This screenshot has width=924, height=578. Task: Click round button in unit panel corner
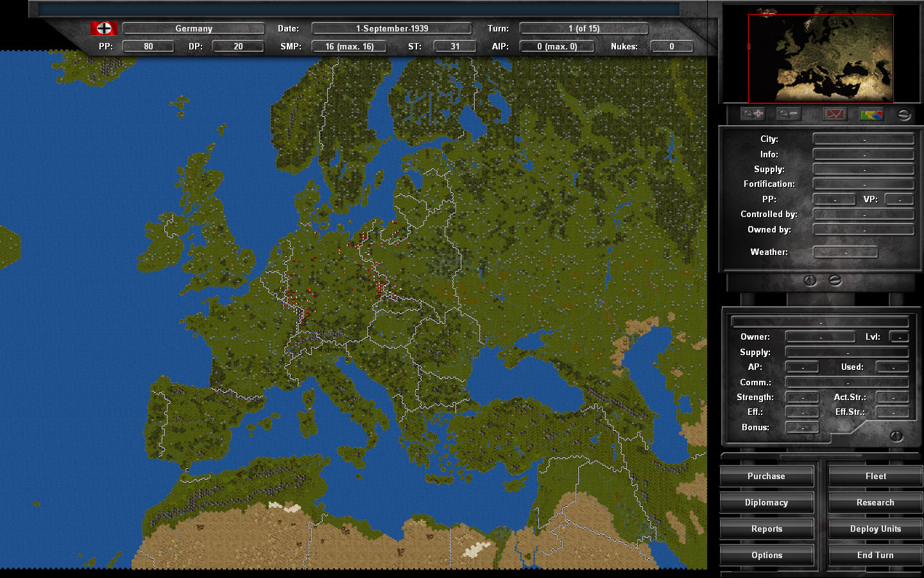[x=896, y=436]
